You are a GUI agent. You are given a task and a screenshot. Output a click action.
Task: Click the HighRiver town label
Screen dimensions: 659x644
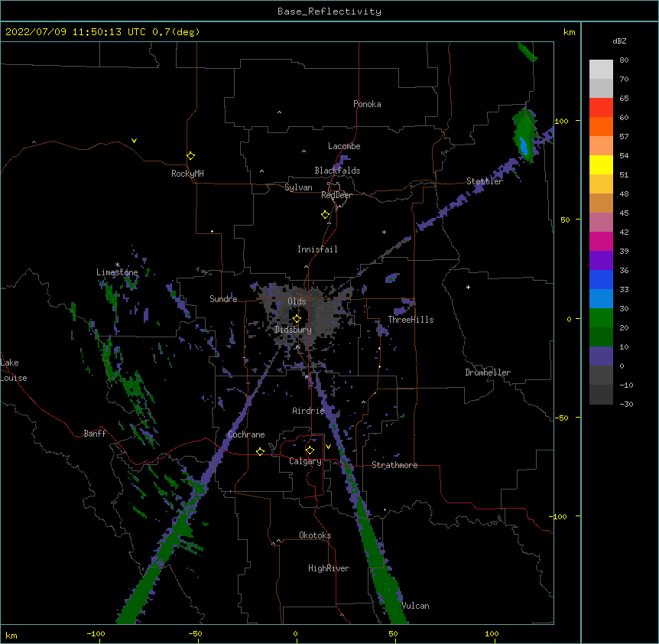329,568
